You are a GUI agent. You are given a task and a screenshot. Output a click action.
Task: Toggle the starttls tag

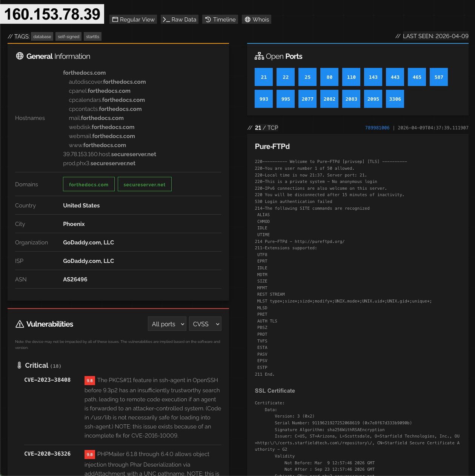(x=92, y=36)
